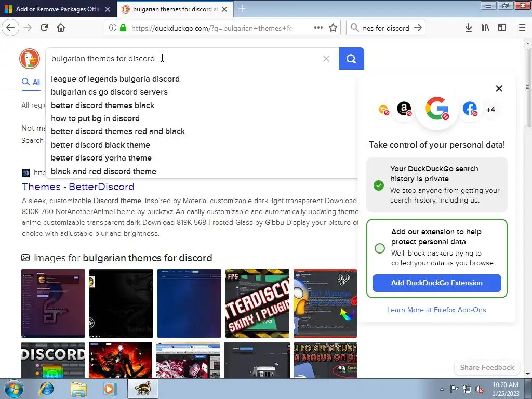Screen dimensions: 532x399
Task: Toggle the Firefox sidebar
Action: tap(502, 28)
